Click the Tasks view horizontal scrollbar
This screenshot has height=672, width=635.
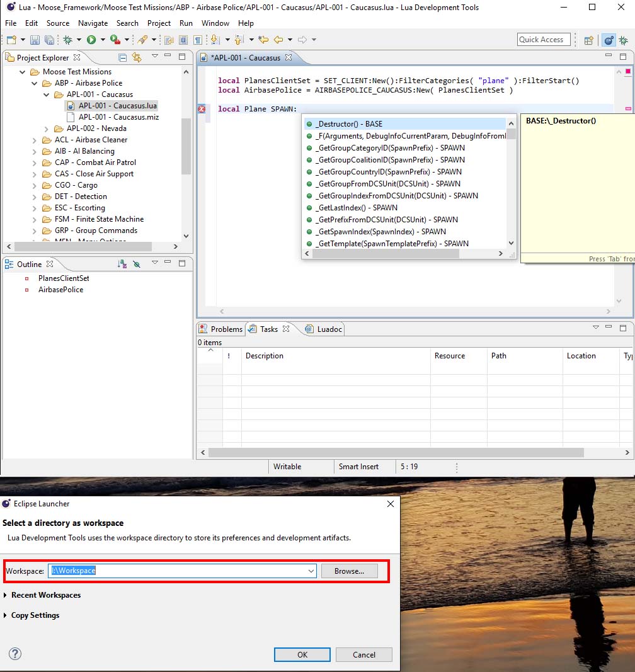[396, 453]
